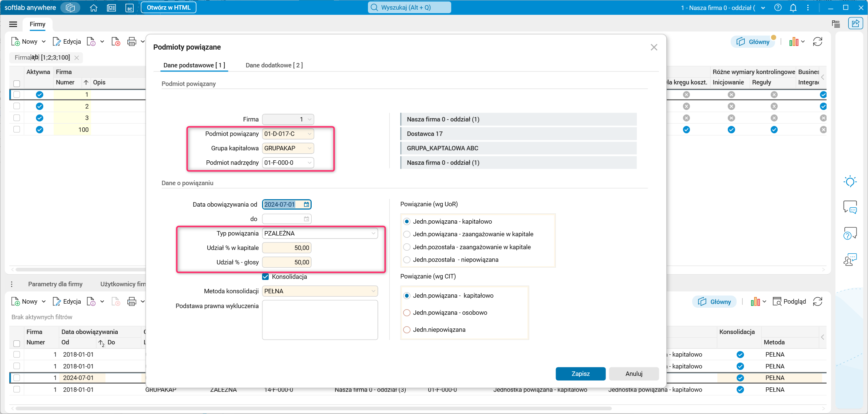Click the top print icon
Screen dimensions: 868x414
(131, 41)
